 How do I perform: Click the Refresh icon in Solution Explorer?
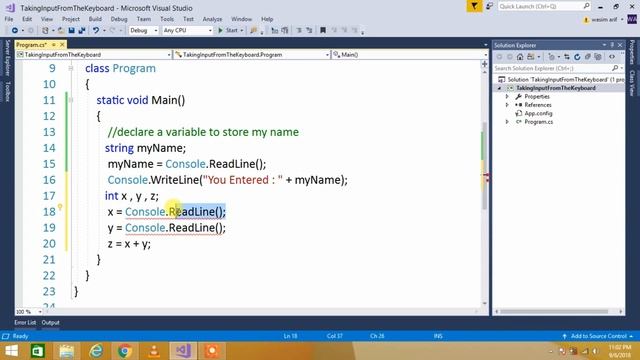[577, 57]
